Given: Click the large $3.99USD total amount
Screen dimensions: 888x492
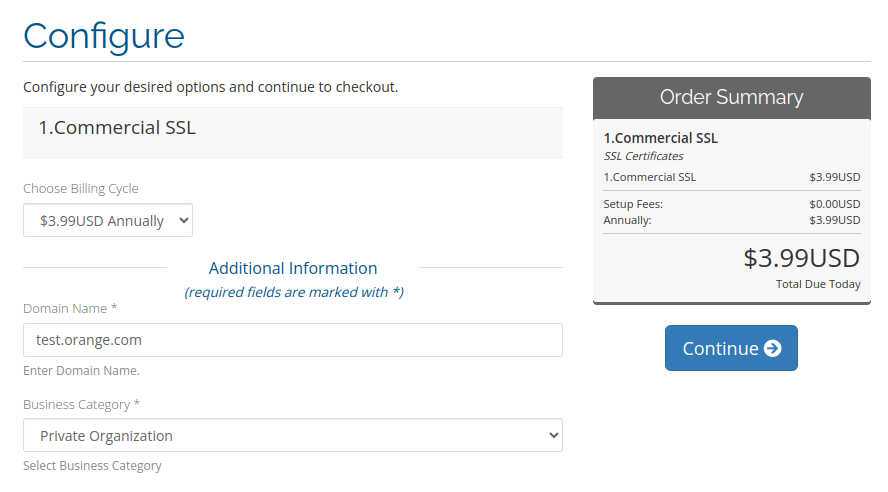Looking at the screenshot, I should point(802,258).
